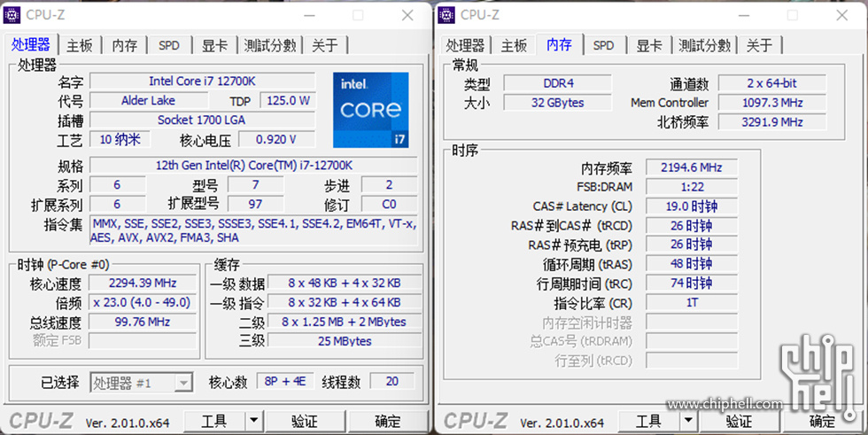Select the 处理器 tab in the left window
868x435 pixels.
click(x=31, y=44)
